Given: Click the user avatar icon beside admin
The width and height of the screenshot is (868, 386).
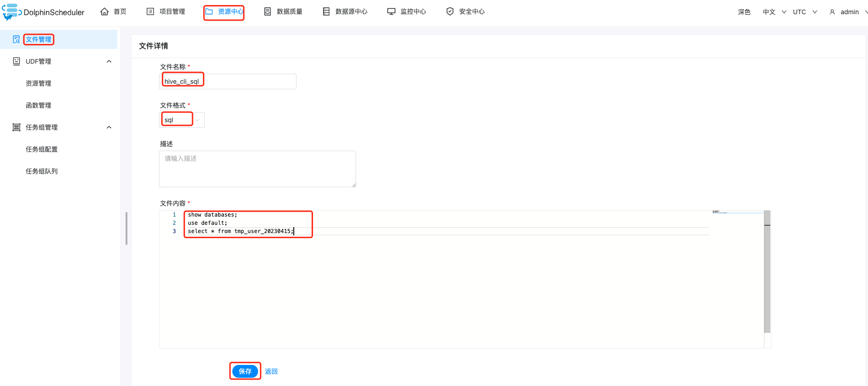Looking at the screenshot, I should [x=832, y=12].
